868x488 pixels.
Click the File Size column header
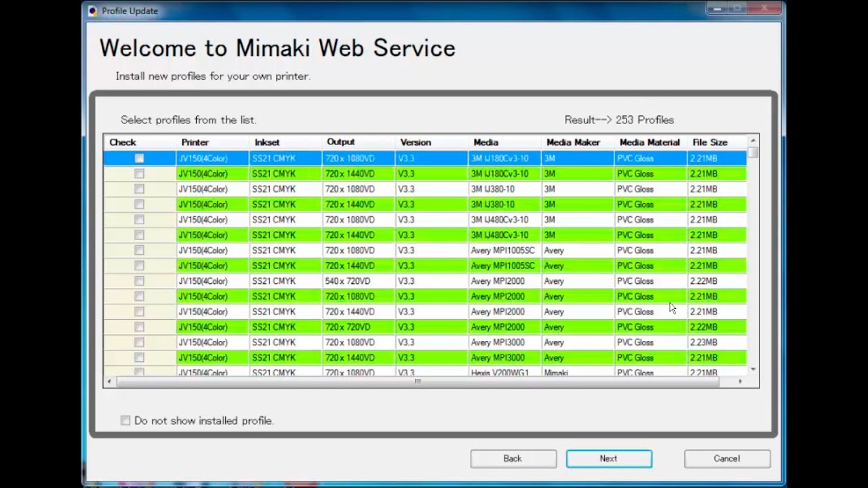pos(717,142)
